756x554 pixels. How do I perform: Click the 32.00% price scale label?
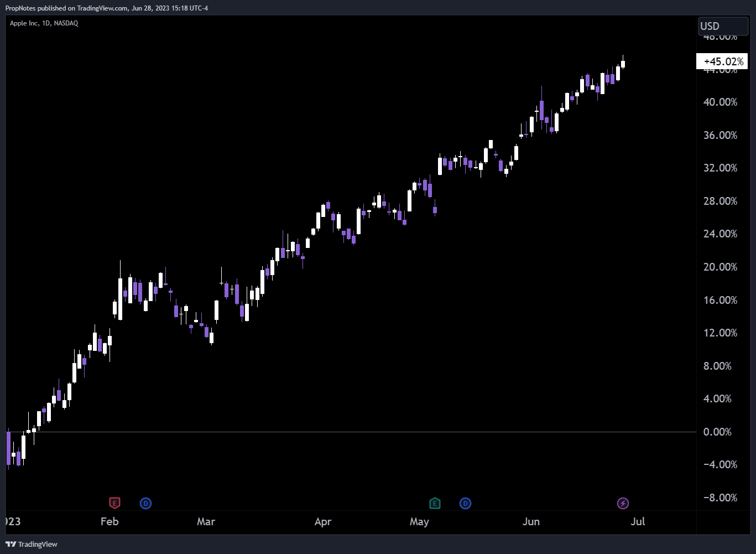click(x=720, y=168)
